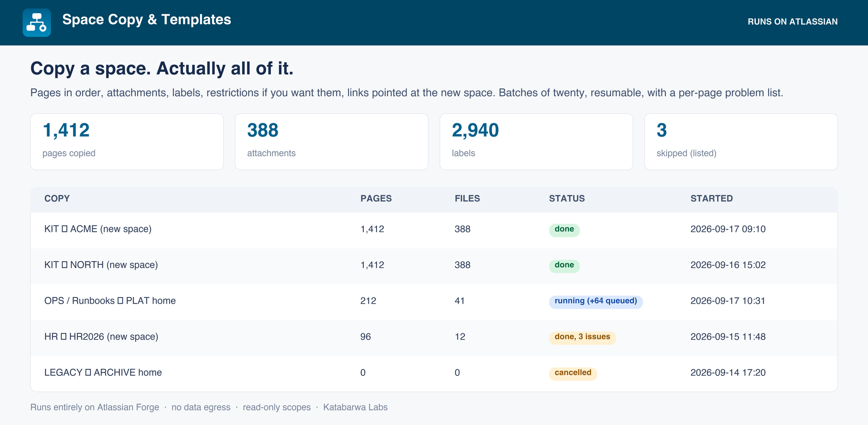Click the Copy a space heading
Screen dimensions: 868x425
pyautogui.click(x=162, y=69)
